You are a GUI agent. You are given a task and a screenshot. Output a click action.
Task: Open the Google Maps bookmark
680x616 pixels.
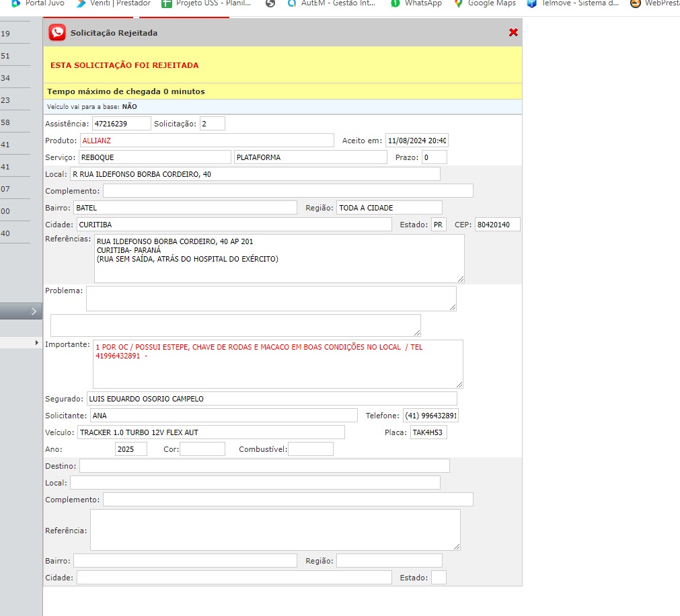tap(484, 3)
